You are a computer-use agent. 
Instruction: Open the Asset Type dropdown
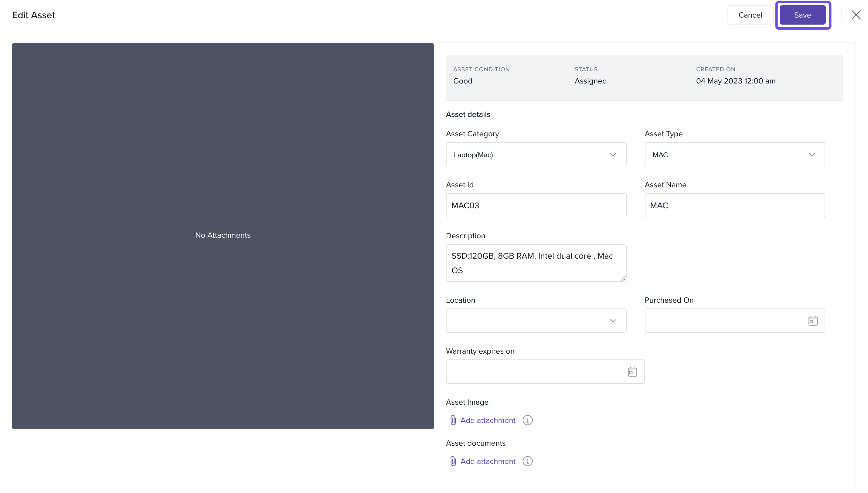tap(734, 155)
